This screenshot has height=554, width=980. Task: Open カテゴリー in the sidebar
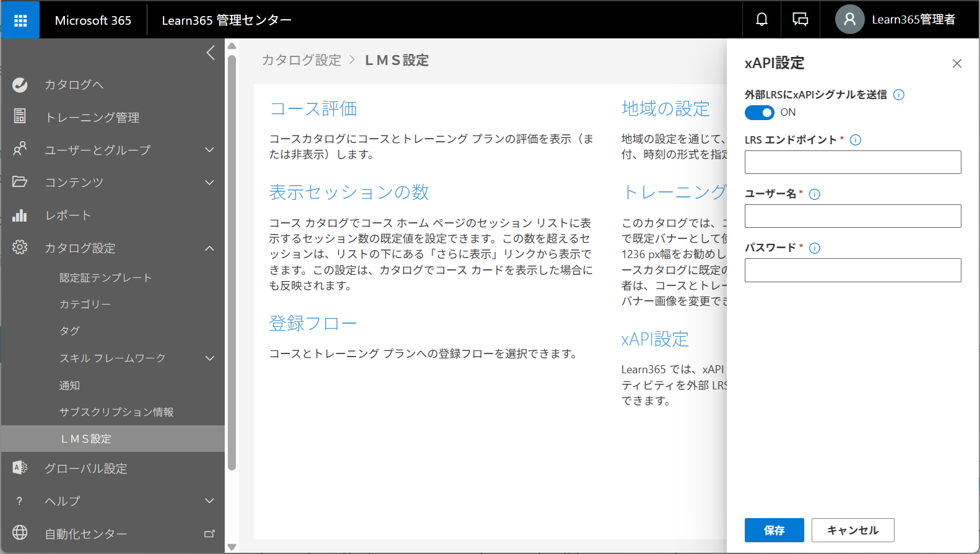pos(85,305)
